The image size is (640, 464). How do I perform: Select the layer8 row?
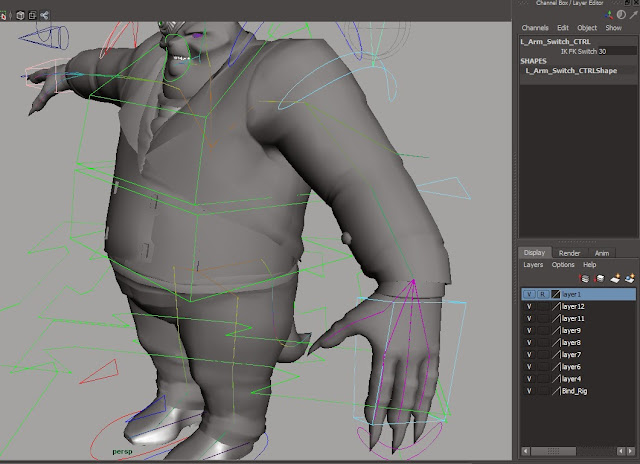click(578, 343)
